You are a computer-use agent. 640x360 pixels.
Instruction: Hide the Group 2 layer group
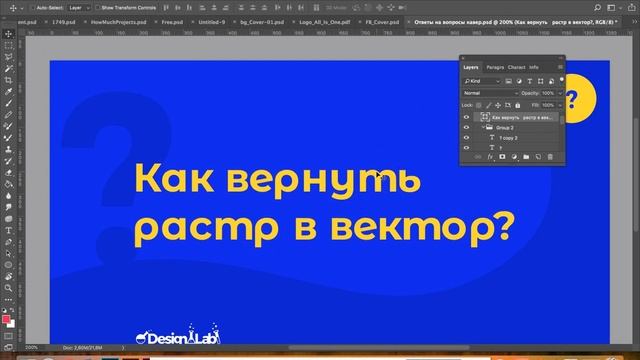[x=466, y=127]
